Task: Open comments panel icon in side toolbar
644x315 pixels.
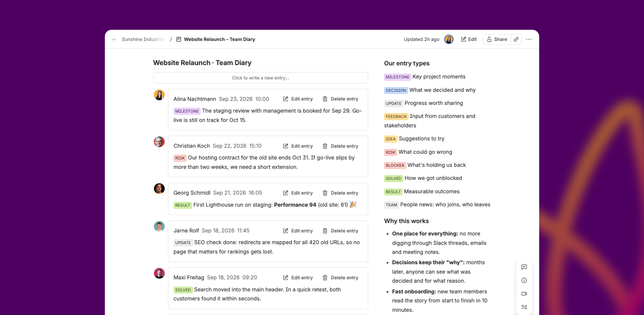Action: pos(524,267)
